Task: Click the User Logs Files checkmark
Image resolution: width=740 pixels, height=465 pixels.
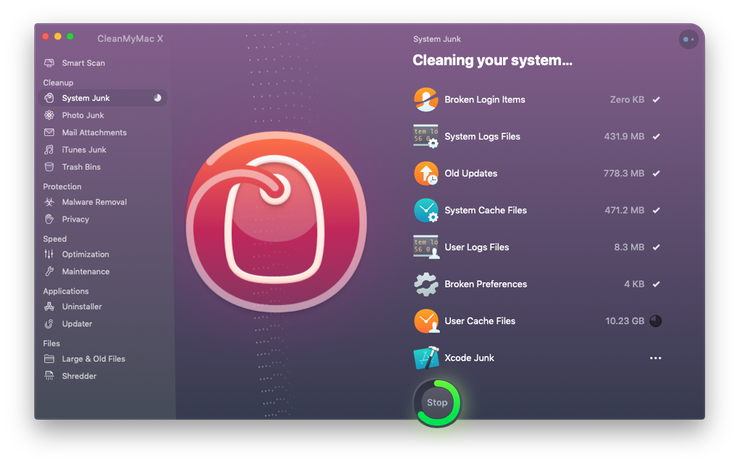Action: click(656, 247)
